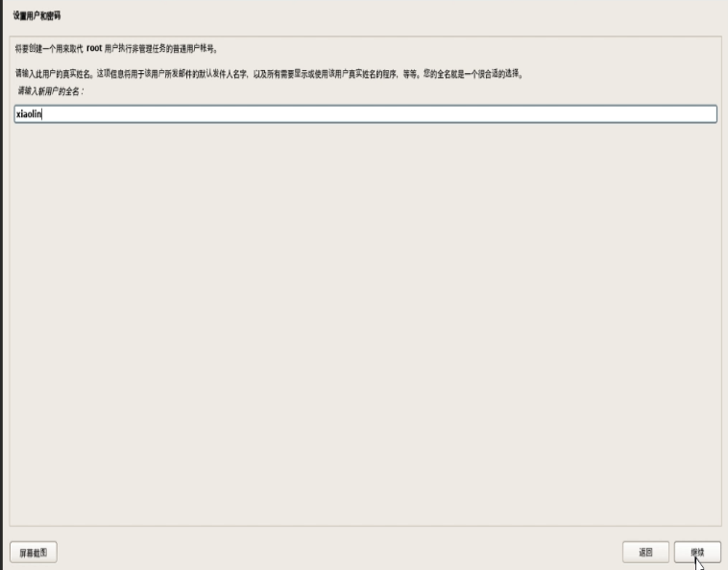Click the blank right portion of name field
Viewport: 728px width, 570px height.
point(511,113)
